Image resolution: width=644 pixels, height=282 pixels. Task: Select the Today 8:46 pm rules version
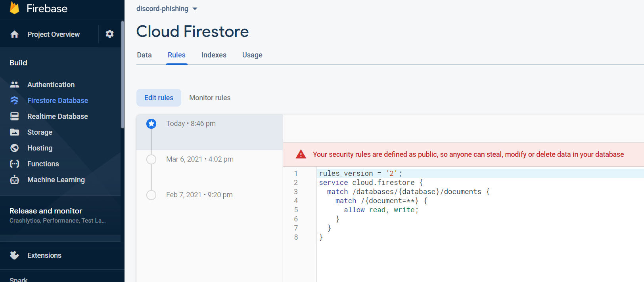click(x=209, y=132)
